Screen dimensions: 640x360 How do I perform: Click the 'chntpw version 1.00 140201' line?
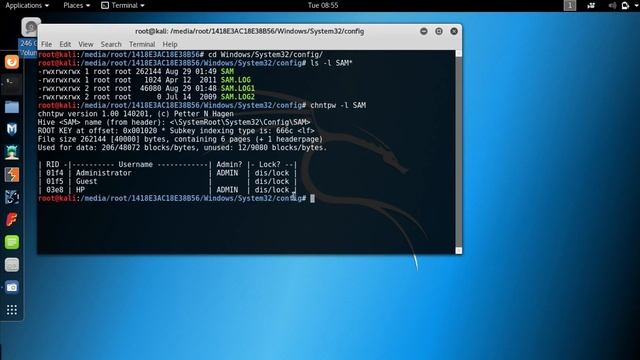[x=136, y=114]
